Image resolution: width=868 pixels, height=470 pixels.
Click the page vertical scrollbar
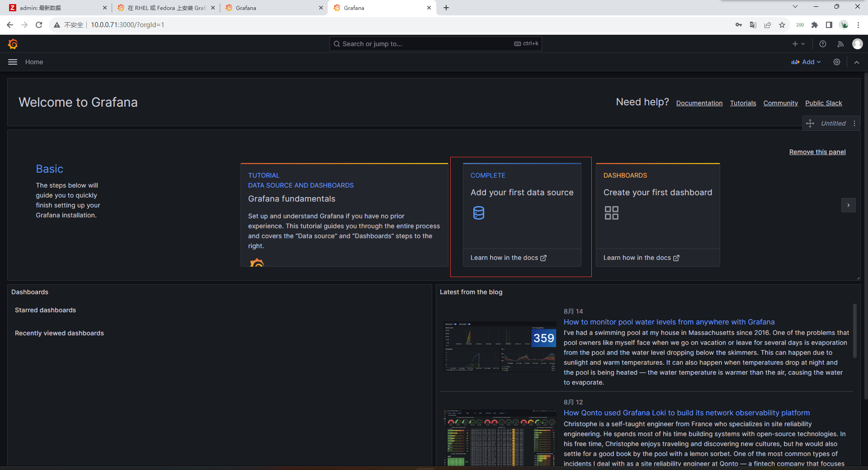coord(866,235)
